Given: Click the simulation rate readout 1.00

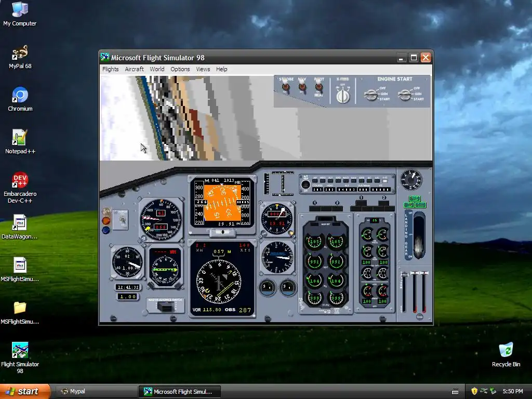Looking at the screenshot, I should [128, 297].
